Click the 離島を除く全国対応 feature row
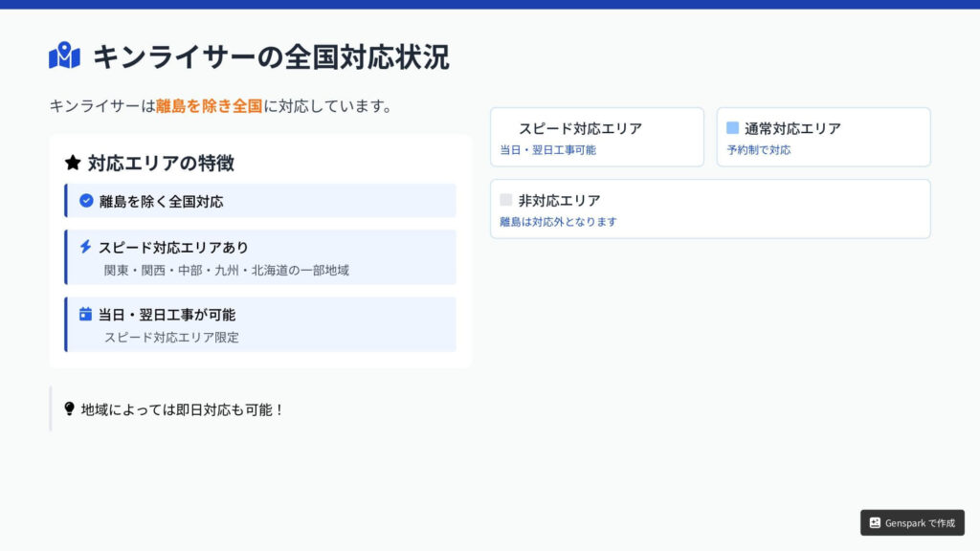The image size is (980, 551). [260, 201]
